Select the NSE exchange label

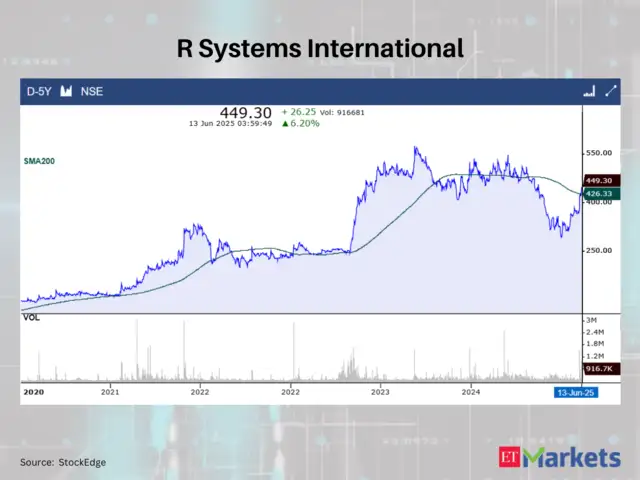pos(92,91)
